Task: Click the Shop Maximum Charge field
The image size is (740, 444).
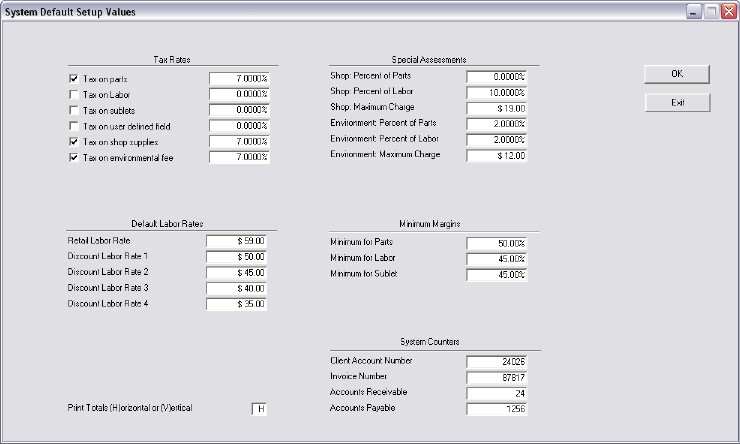Action: tap(497, 107)
